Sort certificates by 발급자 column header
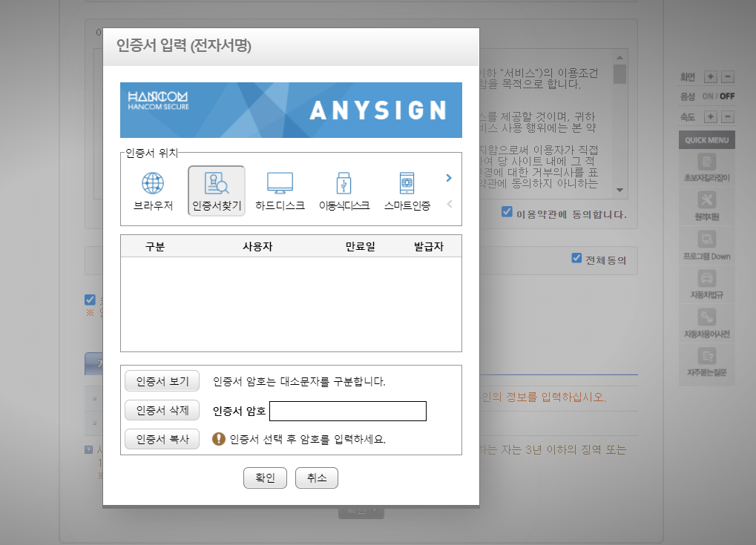 (x=428, y=246)
